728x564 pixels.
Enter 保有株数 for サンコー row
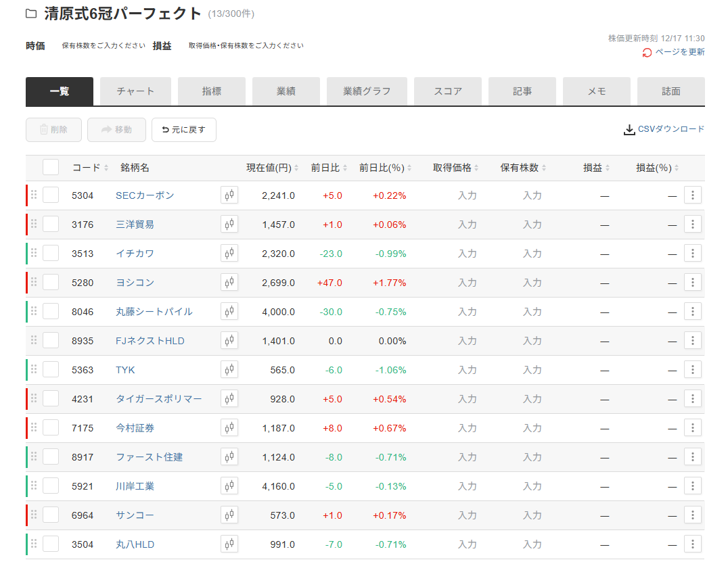[532, 515]
